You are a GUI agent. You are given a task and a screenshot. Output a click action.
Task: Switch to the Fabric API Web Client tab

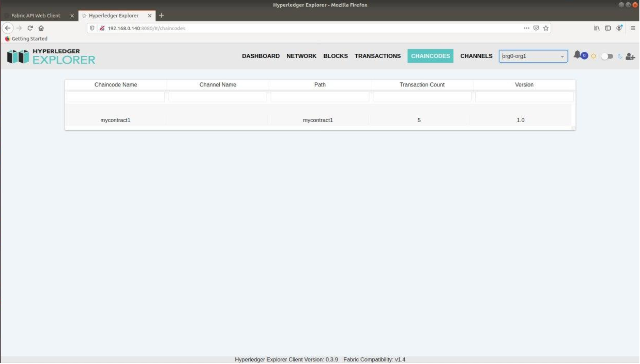click(x=36, y=16)
